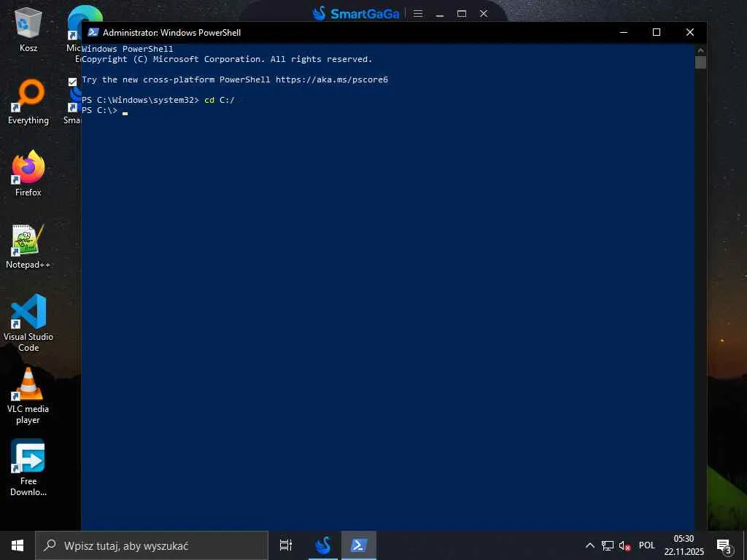
Task: Click the 'Administrator: Windows PowerShell' title text
Action: 172,32
